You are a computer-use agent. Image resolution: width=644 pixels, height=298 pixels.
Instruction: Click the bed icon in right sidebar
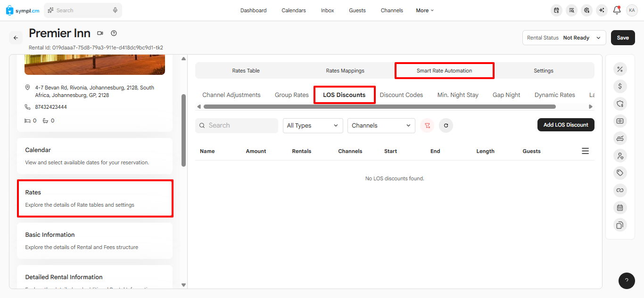(619, 138)
